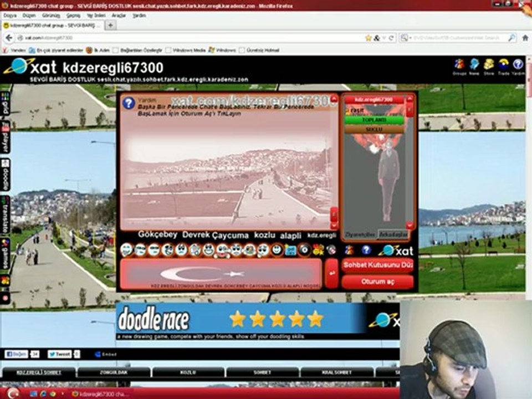
Task: Click the Start button on the taskbar
Action: pos(13,393)
